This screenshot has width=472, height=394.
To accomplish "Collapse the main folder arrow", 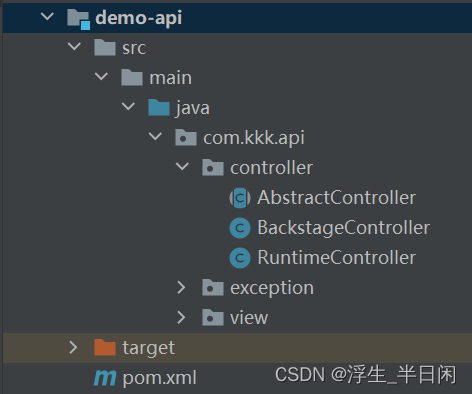I will coord(101,76).
